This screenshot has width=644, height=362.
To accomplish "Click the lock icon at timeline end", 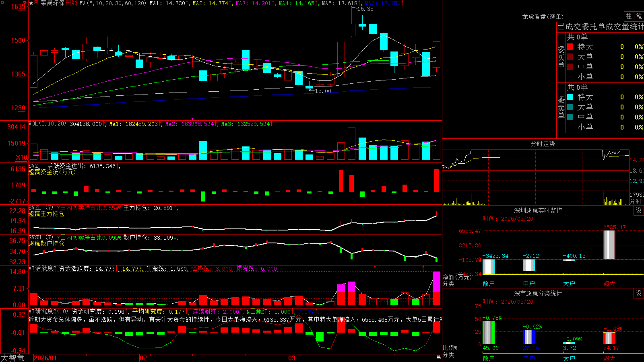I will point(438,357).
